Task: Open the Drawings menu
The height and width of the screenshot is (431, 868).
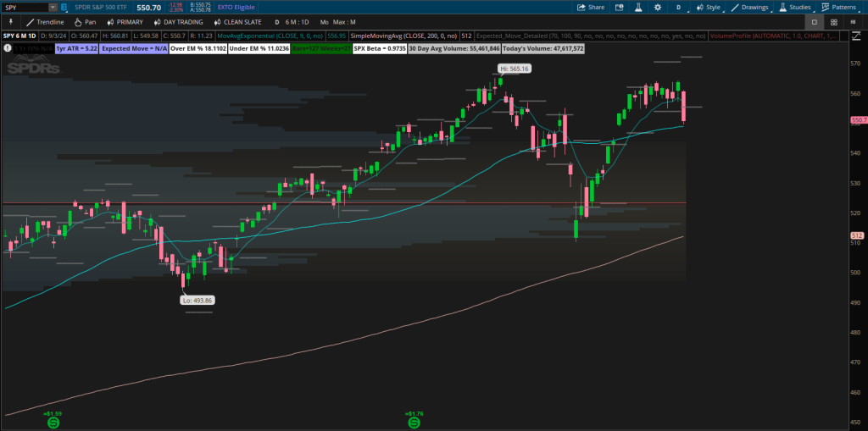Action: point(750,7)
